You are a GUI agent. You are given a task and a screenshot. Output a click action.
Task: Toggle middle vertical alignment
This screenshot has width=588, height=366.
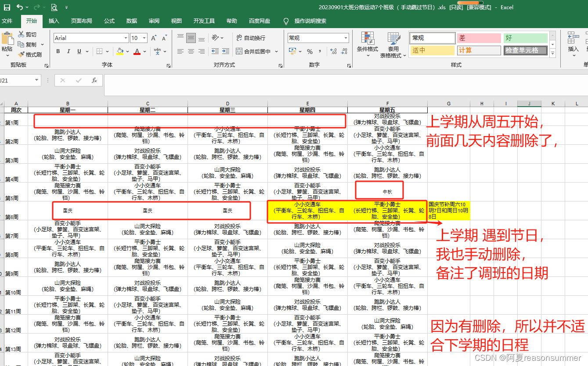(191, 38)
